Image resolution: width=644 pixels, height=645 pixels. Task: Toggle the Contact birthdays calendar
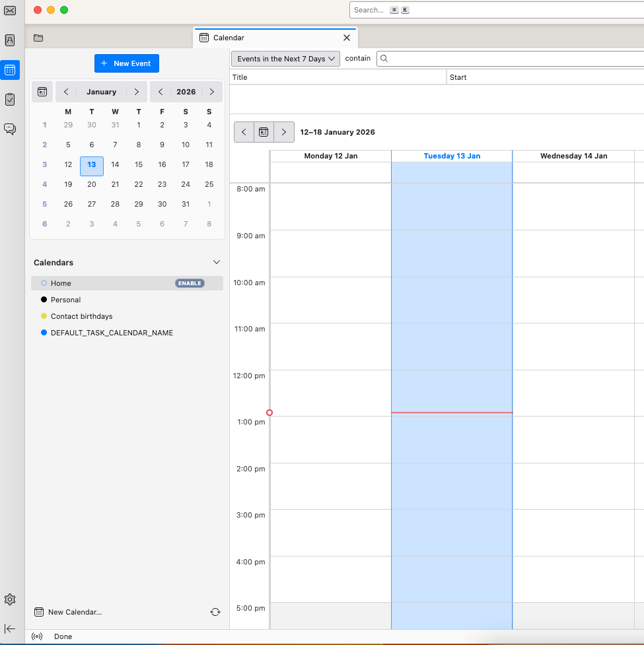point(42,316)
